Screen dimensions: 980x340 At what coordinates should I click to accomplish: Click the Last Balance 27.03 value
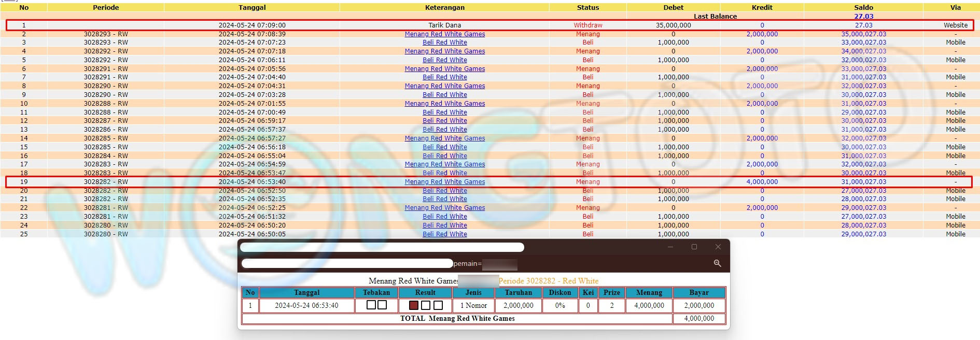863,17
